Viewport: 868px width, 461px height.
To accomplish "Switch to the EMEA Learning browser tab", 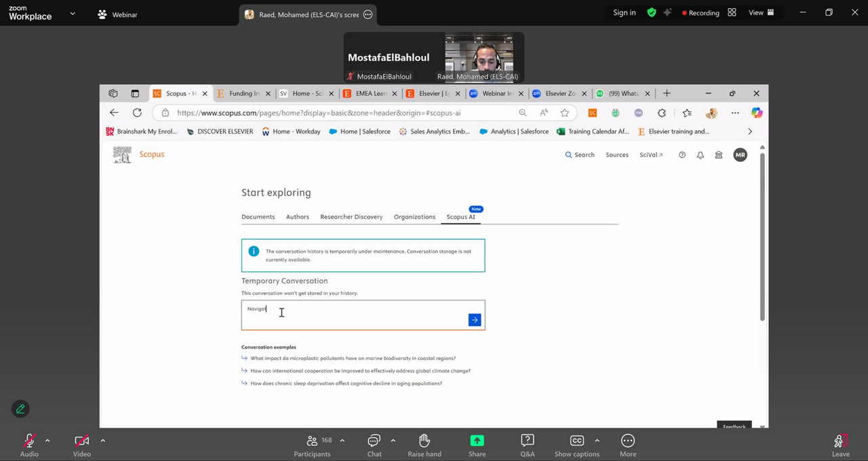I will tap(370, 94).
